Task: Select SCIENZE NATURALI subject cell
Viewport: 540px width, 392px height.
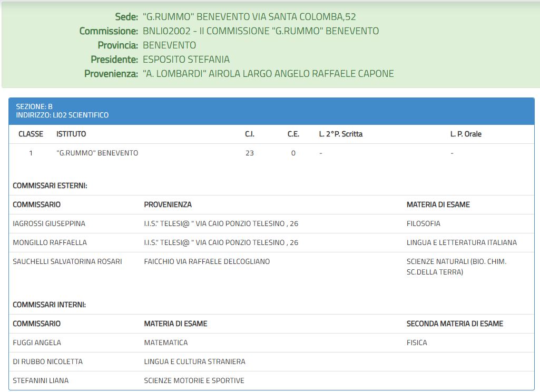Action: 456,267
